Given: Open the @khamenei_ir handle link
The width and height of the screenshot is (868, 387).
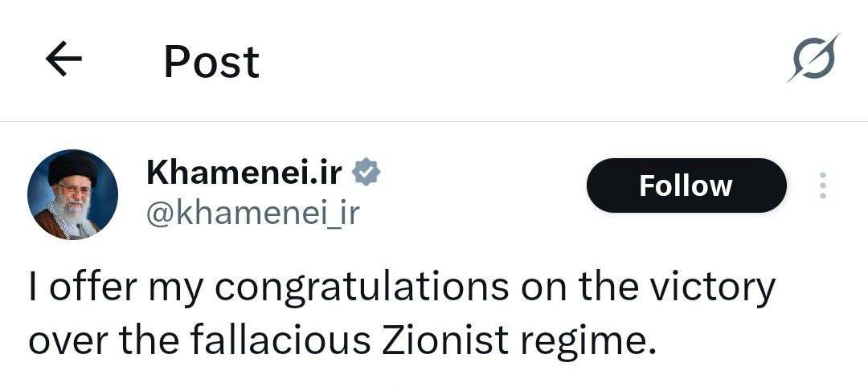Looking at the screenshot, I should pos(252,214).
